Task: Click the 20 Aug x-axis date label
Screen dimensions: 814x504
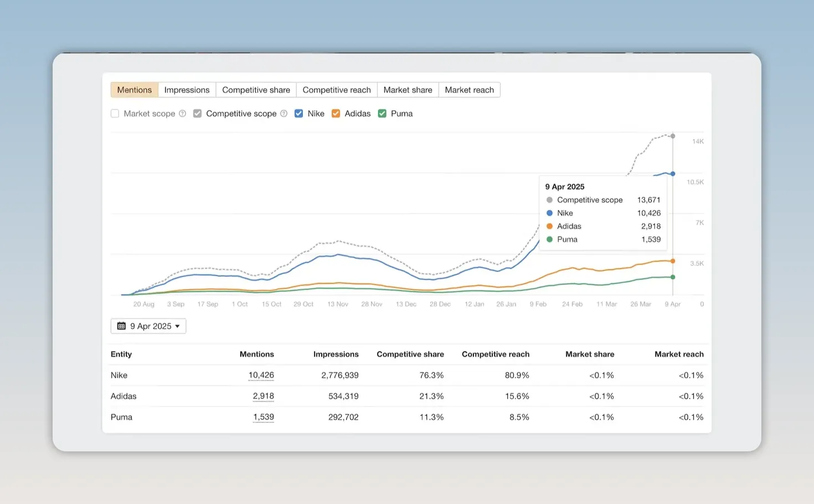Action: coord(144,304)
